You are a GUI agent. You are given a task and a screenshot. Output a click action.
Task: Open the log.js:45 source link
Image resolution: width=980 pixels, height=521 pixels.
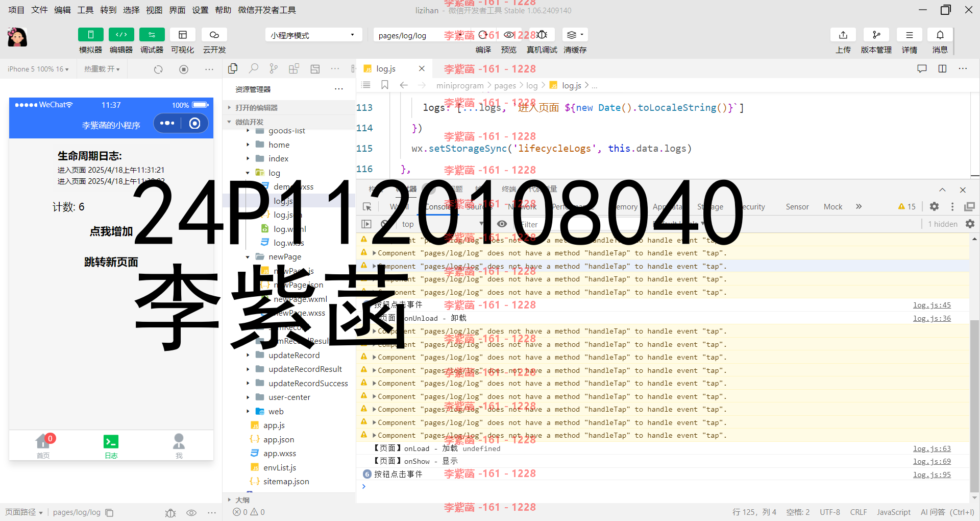point(932,305)
